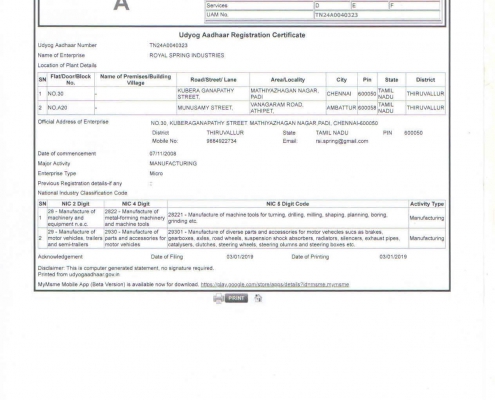Click the 'Location of Plant Details' label
495x400 pixels.
click(67, 65)
